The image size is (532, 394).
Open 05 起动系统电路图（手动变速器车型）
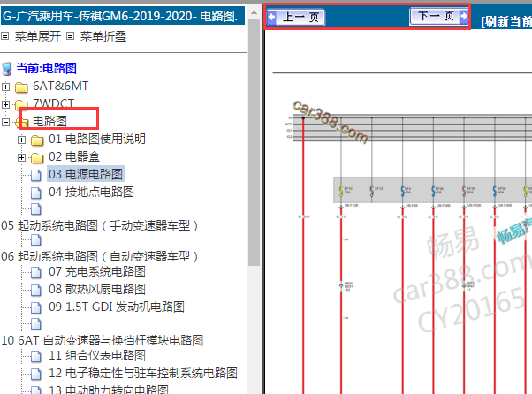coord(100,225)
